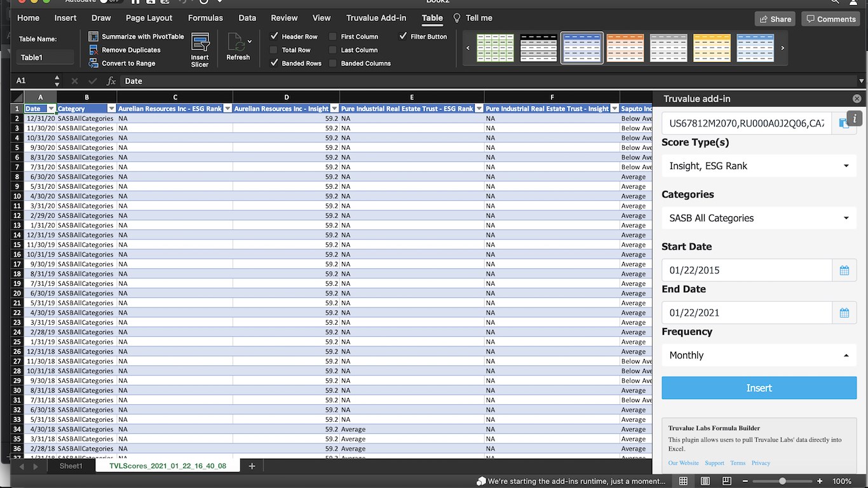
Task: Close the Truvalue add-in pane
Action: [857, 99]
